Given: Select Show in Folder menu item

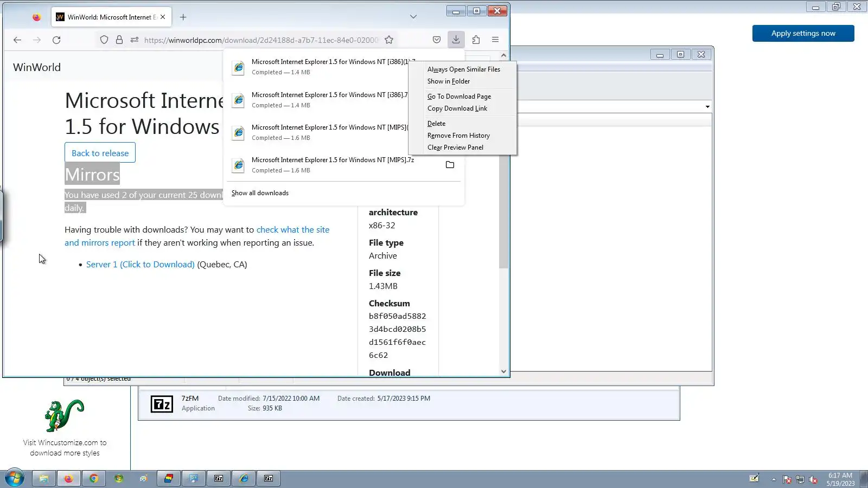Looking at the screenshot, I should 449,81.
